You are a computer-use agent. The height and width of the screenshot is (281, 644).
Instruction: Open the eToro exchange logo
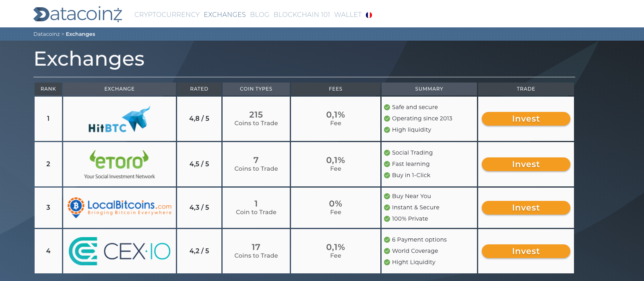120,164
